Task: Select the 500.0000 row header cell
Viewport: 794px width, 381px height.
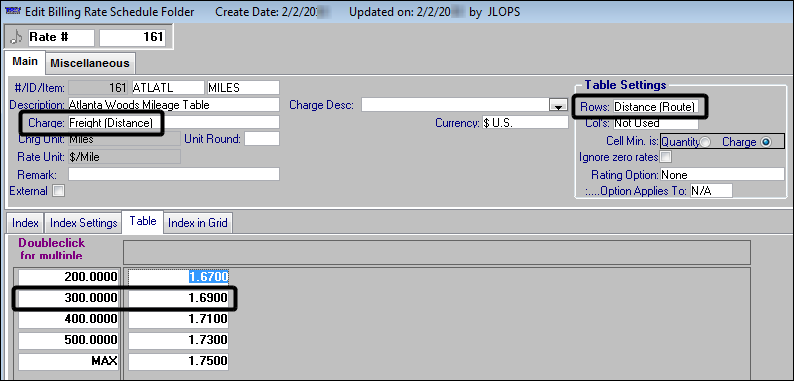Action: click(69, 340)
